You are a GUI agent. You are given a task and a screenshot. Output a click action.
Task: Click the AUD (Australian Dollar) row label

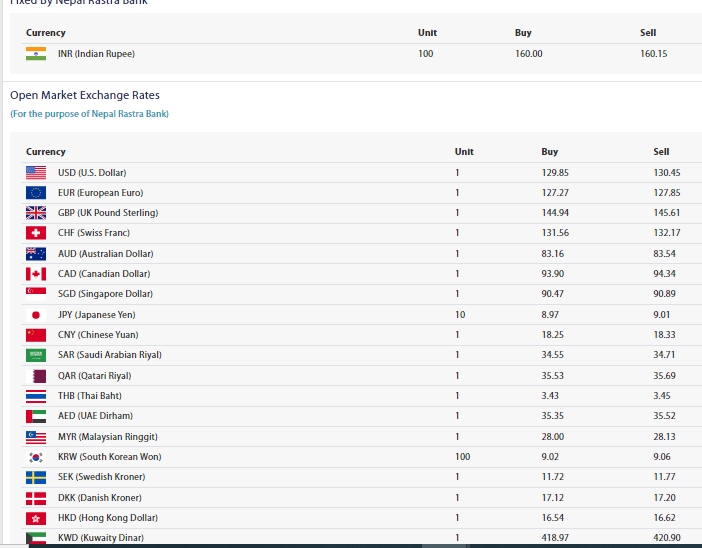pos(105,254)
